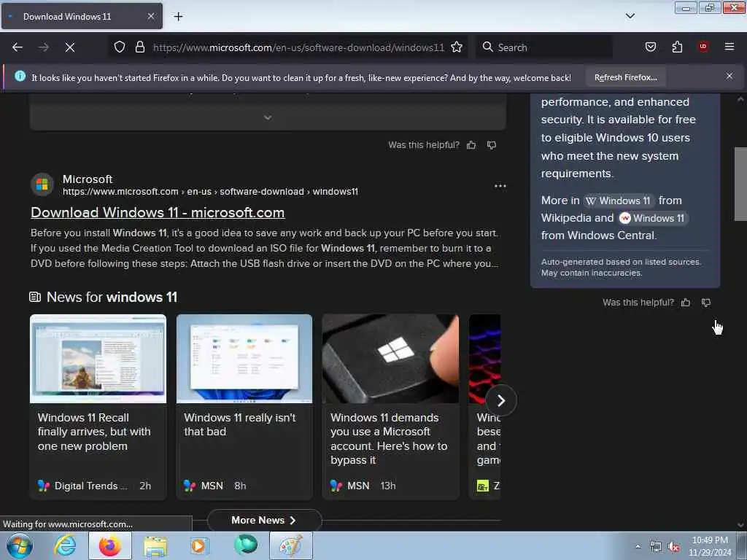Screen dimensions: 747x560
Task: Read 'Windows 11 demands you use a Microsoft account' headline
Action: point(390,438)
